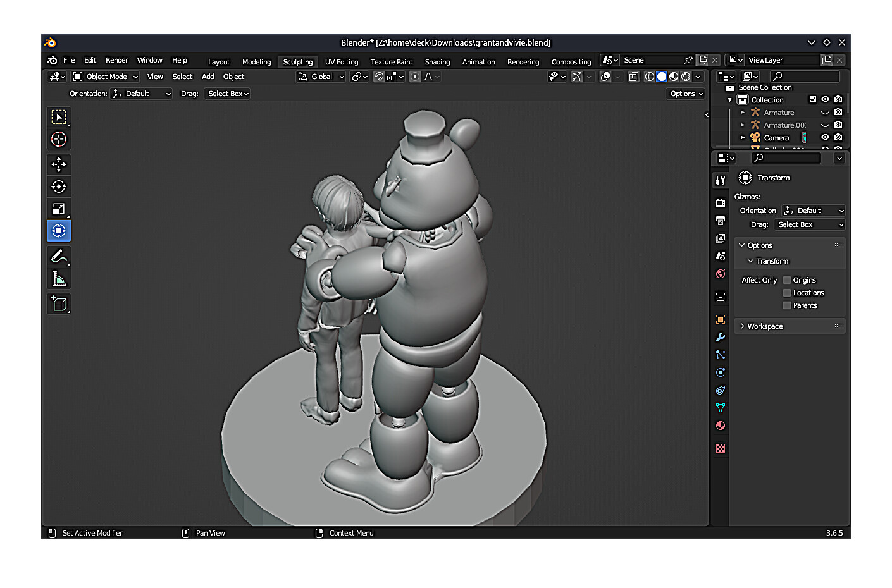The image size is (892, 588).
Task: Open the Collection properties tab
Action: pos(720,297)
